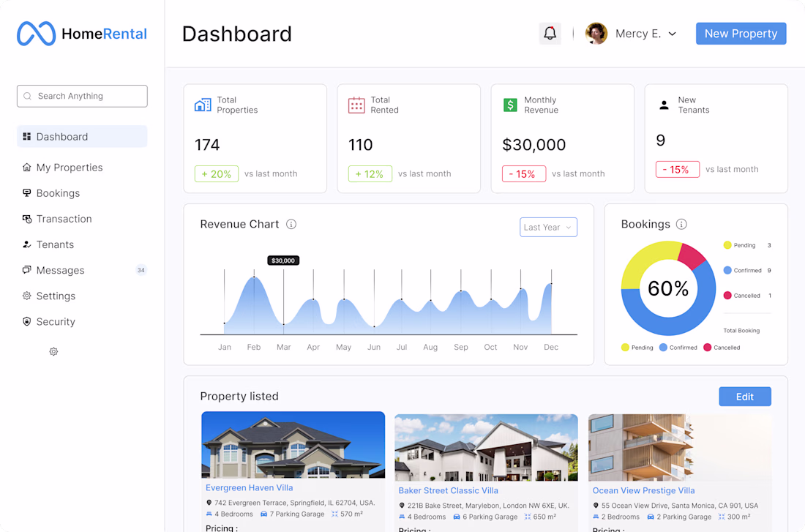805x532 pixels.
Task: Click the bed icon next to 2 Bedrooms
Action: 596,517
